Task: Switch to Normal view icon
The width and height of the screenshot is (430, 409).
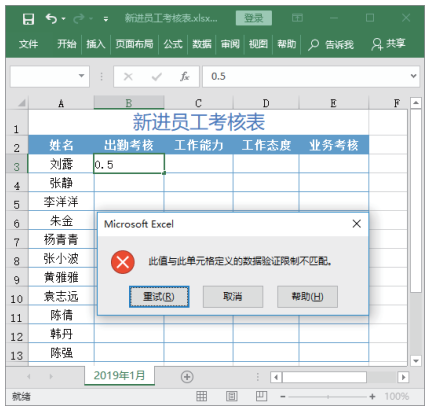Action: [201, 396]
